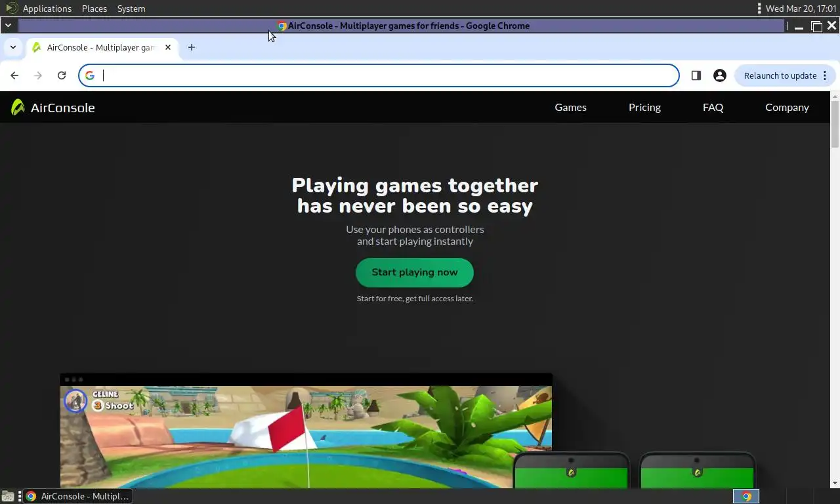Click the panel applet handle beside clock

point(759,9)
